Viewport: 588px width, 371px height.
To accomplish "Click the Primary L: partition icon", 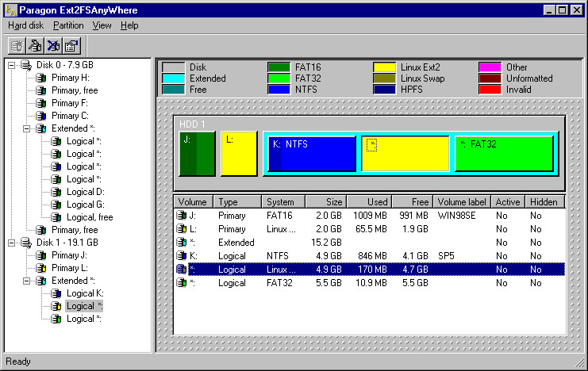I will click(41, 268).
